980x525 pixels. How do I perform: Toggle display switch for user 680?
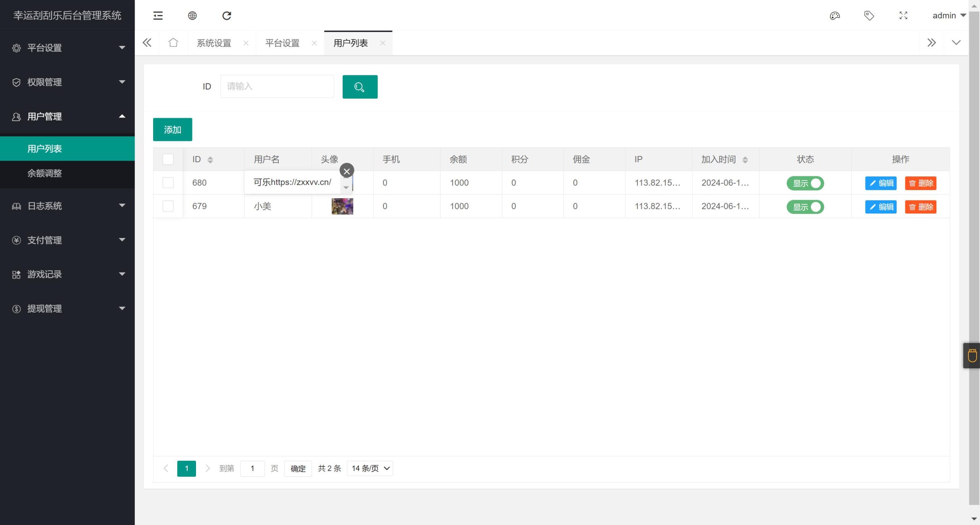(805, 183)
